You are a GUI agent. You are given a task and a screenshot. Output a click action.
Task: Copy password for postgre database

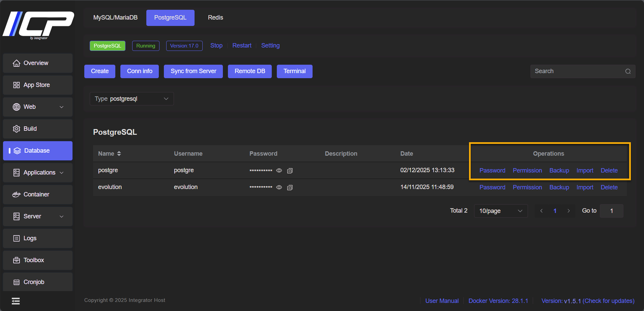point(290,170)
